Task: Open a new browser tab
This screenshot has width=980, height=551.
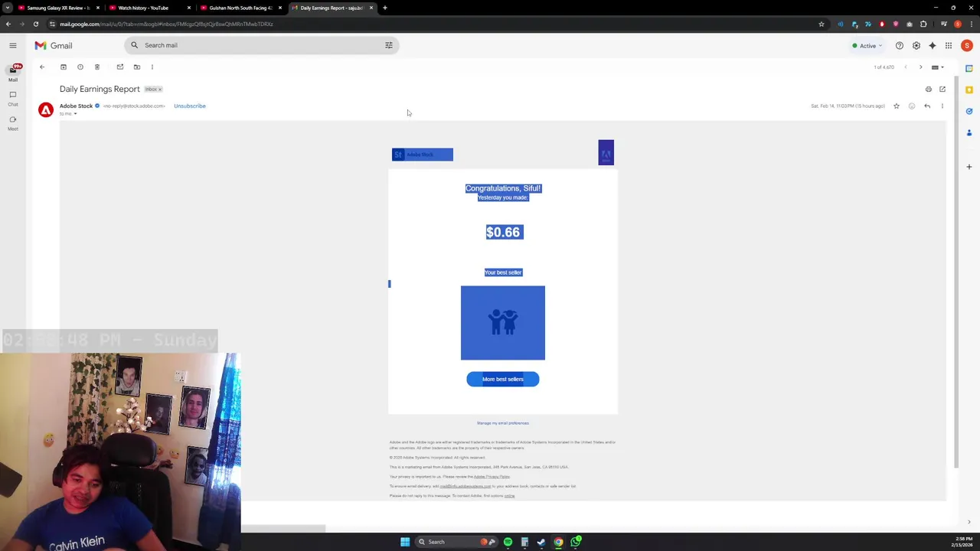Action: (385, 8)
